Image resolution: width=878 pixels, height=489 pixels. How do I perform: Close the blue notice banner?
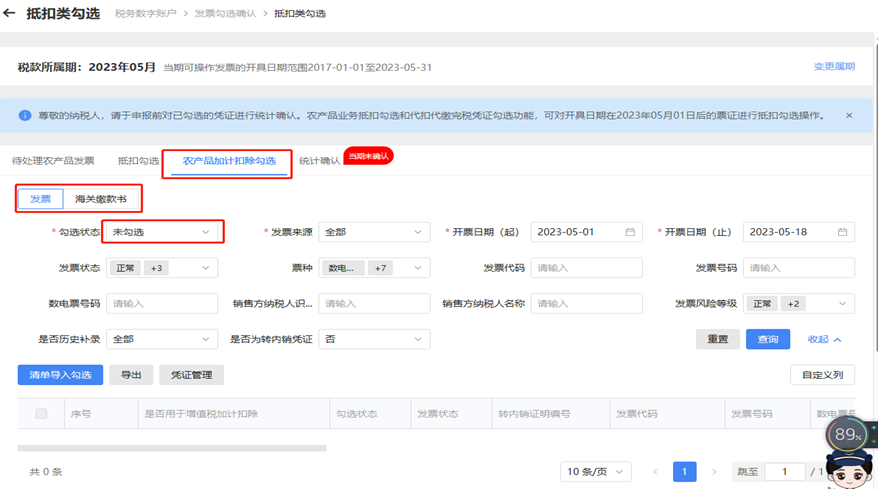coord(849,115)
